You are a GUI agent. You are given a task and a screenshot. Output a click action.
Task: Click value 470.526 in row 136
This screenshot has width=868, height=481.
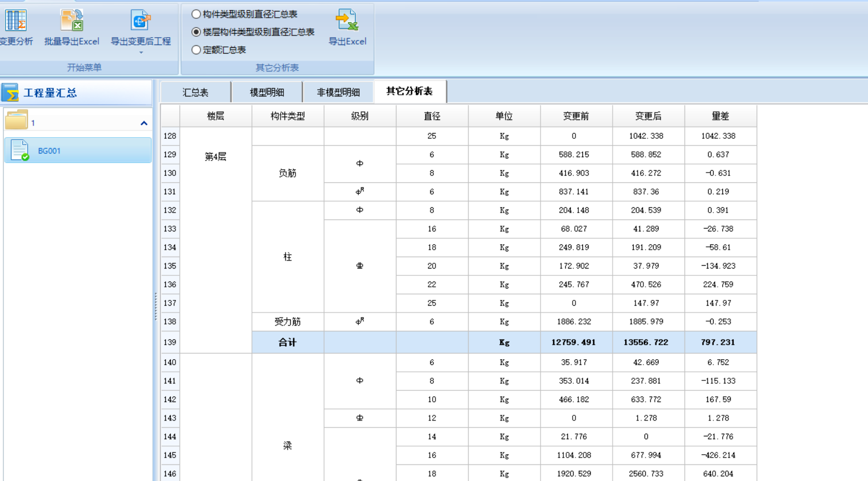pyautogui.click(x=646, y=284)
